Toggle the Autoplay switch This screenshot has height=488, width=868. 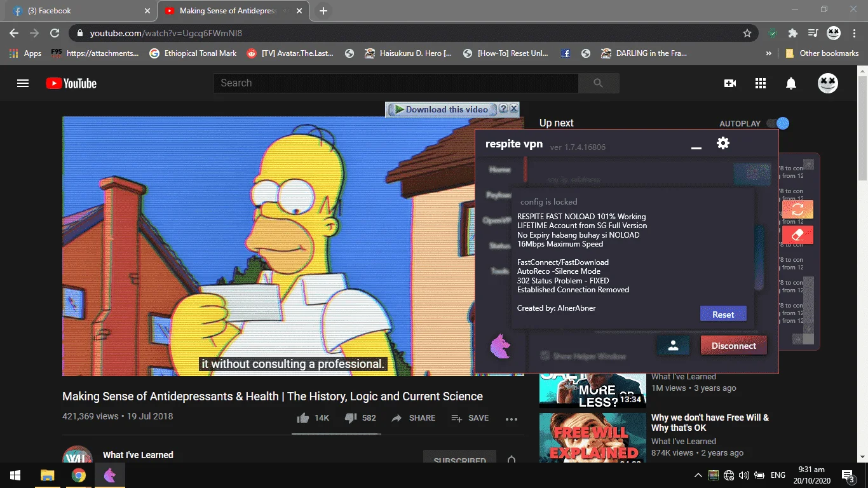pyautogui.click(x=778, y=123)
